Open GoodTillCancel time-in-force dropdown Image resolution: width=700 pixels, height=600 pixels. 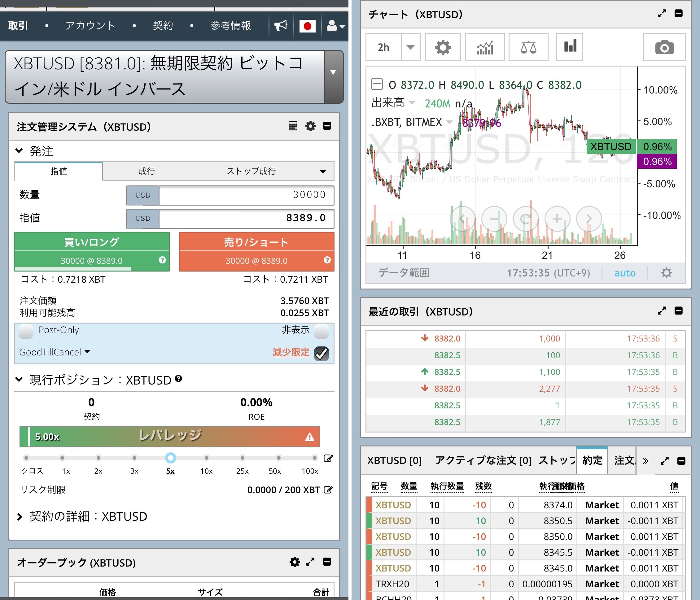[55, 352]
